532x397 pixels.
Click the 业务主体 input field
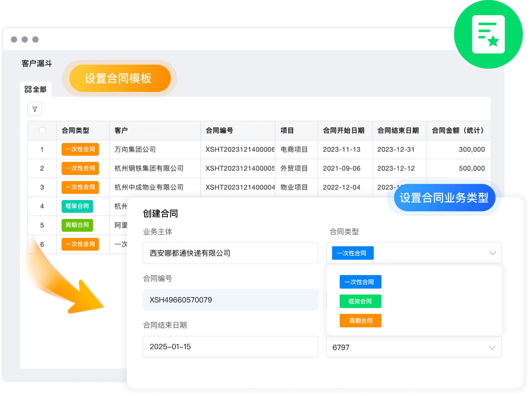pos(230,253)
